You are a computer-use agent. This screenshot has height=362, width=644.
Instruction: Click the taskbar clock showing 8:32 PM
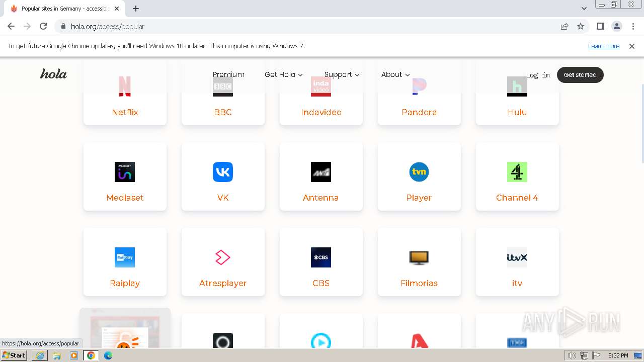pos(618,355)
